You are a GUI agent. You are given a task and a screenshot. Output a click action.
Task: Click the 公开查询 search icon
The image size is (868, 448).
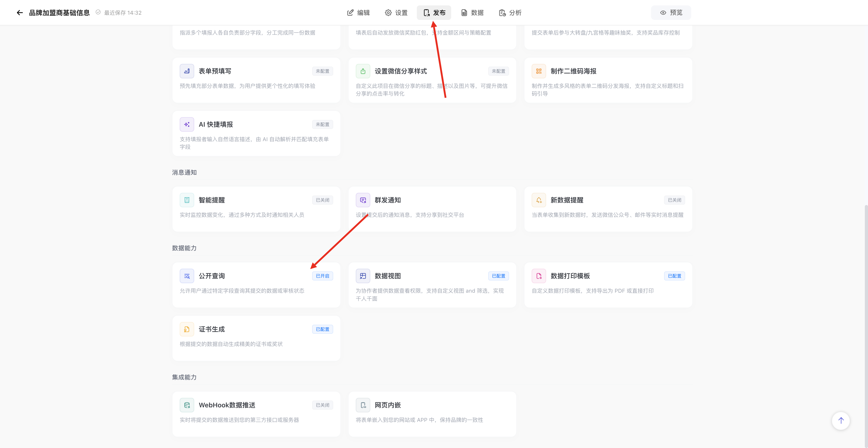pyautogui.click(x=187, y=276)
